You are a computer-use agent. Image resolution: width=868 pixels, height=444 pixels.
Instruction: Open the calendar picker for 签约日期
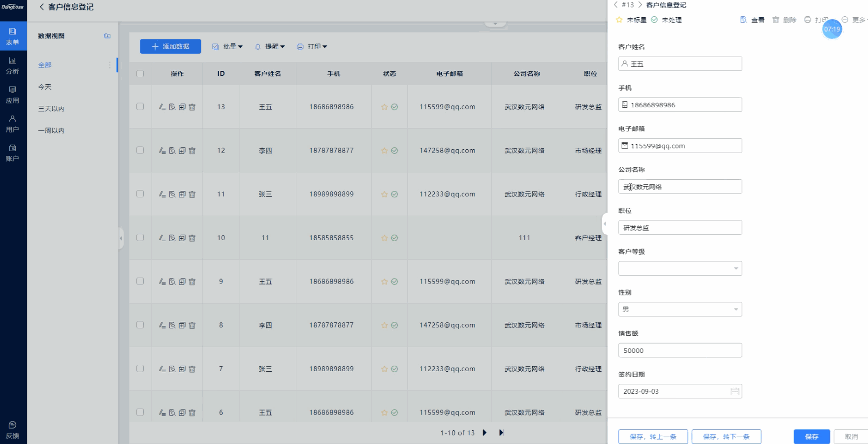735,391
